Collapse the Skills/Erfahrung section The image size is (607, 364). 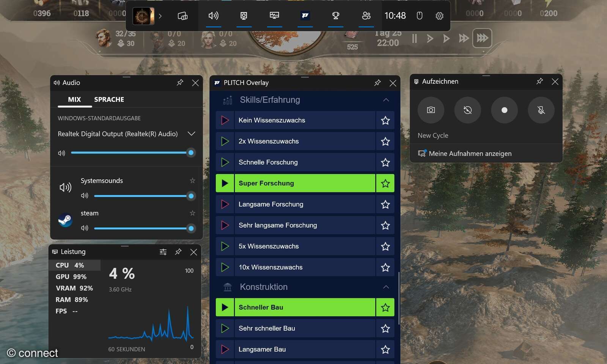[386, 100]
